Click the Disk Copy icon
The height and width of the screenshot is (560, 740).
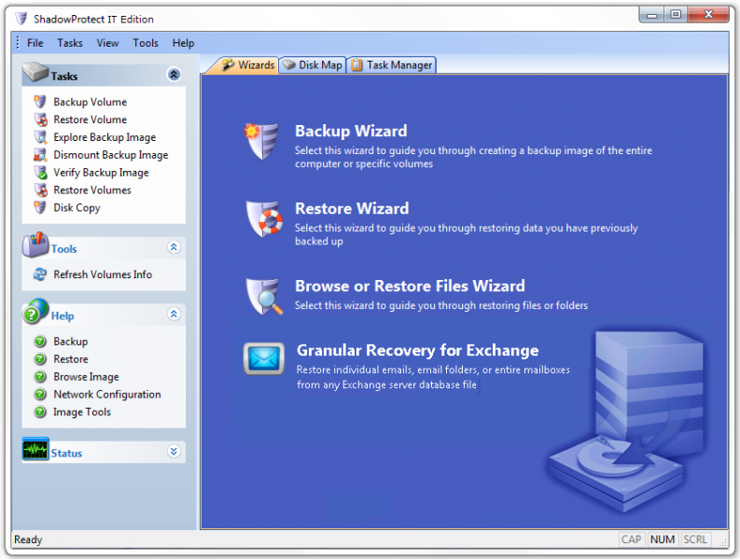40,207
